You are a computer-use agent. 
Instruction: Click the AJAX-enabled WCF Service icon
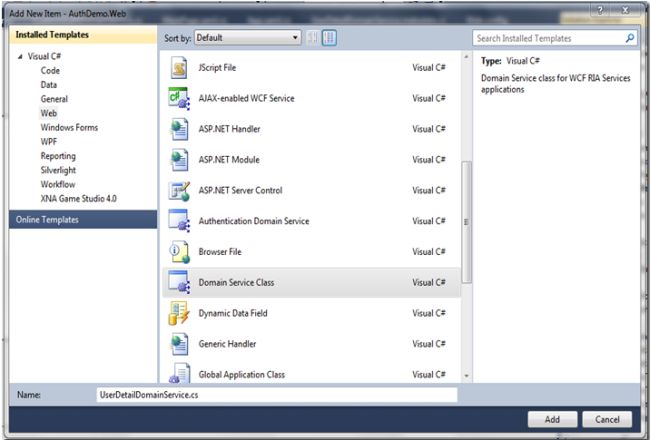coord(179,98)
